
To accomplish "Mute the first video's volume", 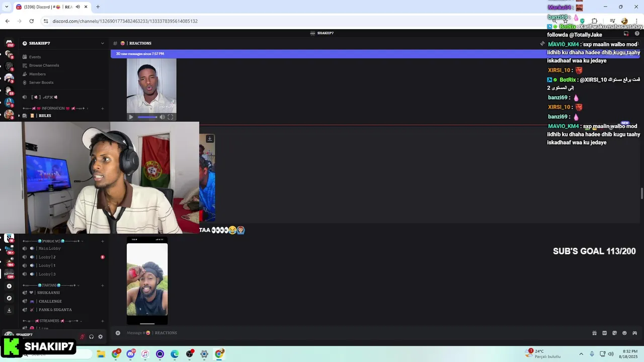I will (x=162, y=117).
